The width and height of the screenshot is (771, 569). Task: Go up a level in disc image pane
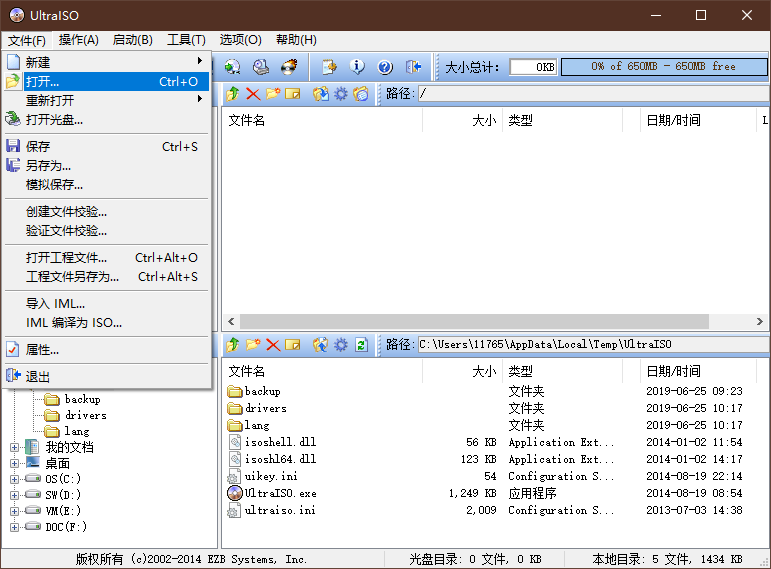click(233, 93)
